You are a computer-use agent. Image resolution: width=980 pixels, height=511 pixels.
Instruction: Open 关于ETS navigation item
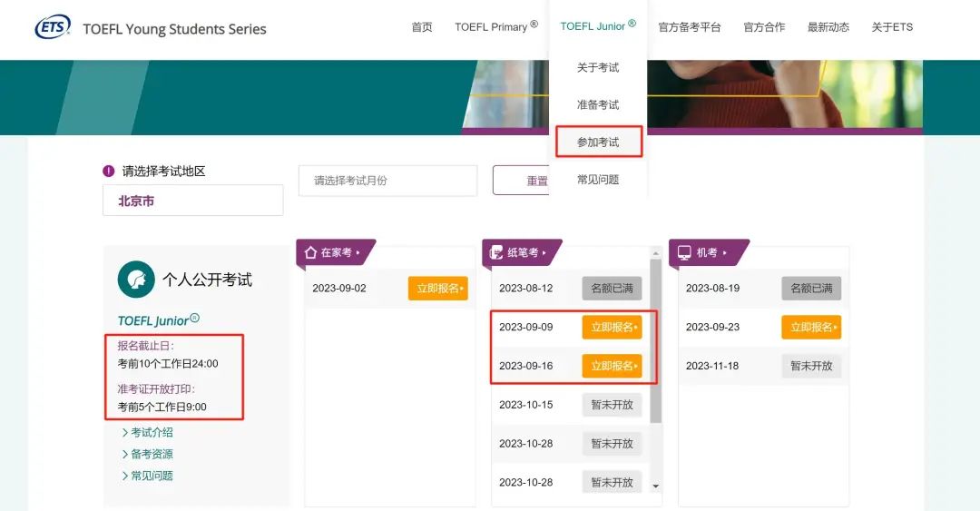click(x=892, y=27)
